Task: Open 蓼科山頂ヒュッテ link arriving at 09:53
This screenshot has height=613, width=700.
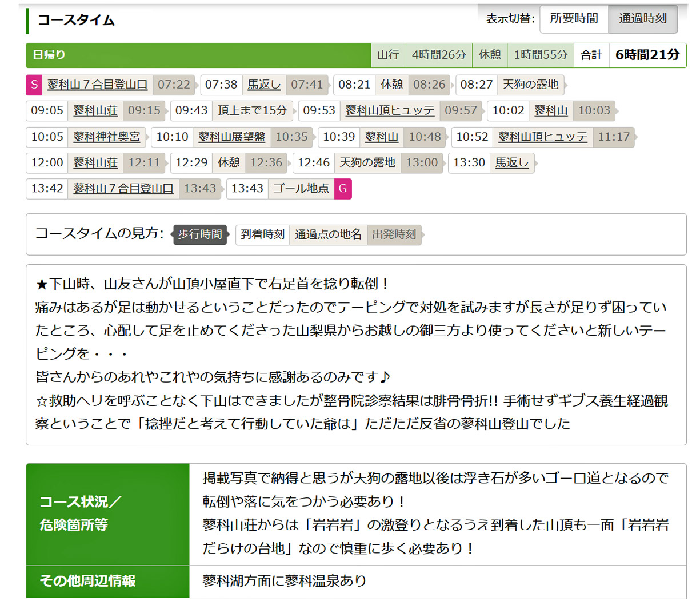Action: click(390, 110)
